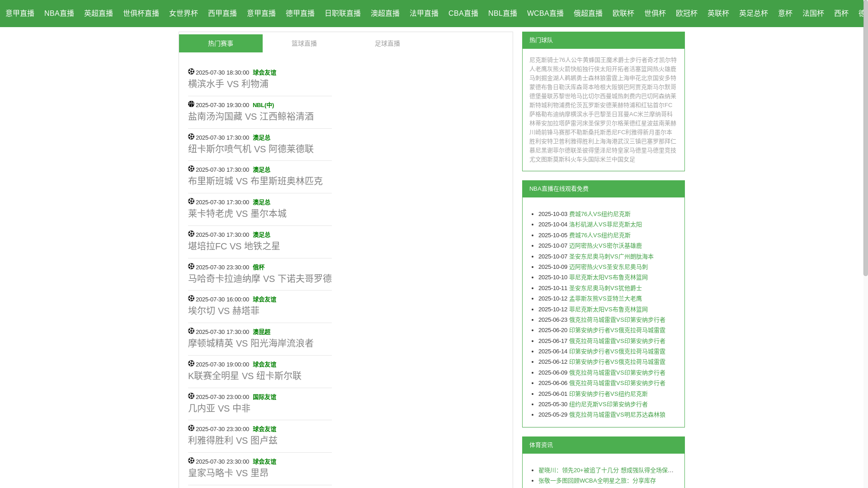Open NBA直播 in top navigation
Image resolution: width=868 pixels, height=488 pixels.
pos(59,14)
